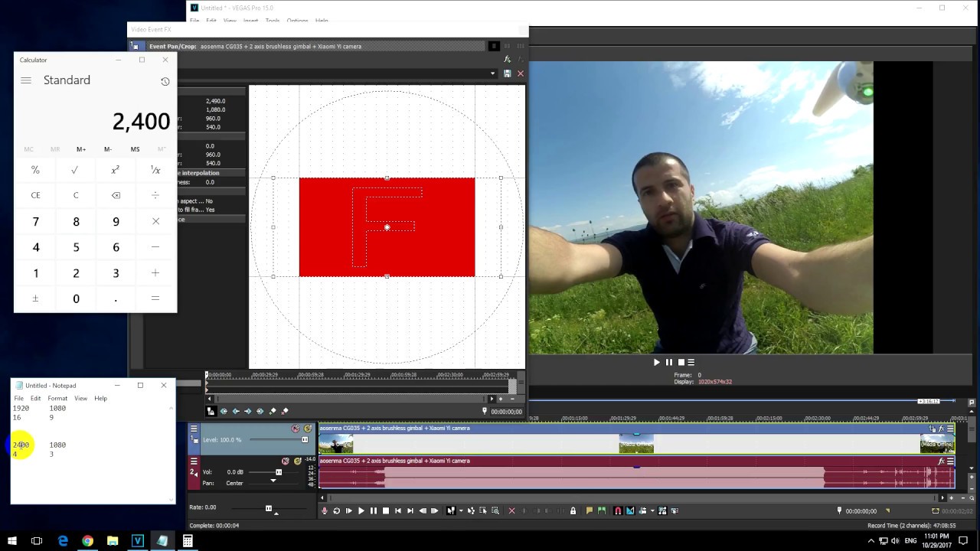The width and height of the screenshot is (980, 551).
Task: Open Google Chrome from the taskbar
Action: (87, 541)
